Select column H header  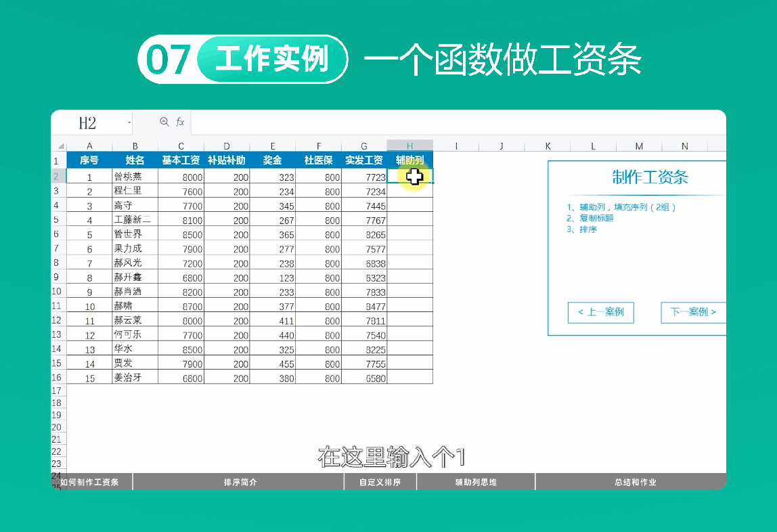click(x=409, y=146)
